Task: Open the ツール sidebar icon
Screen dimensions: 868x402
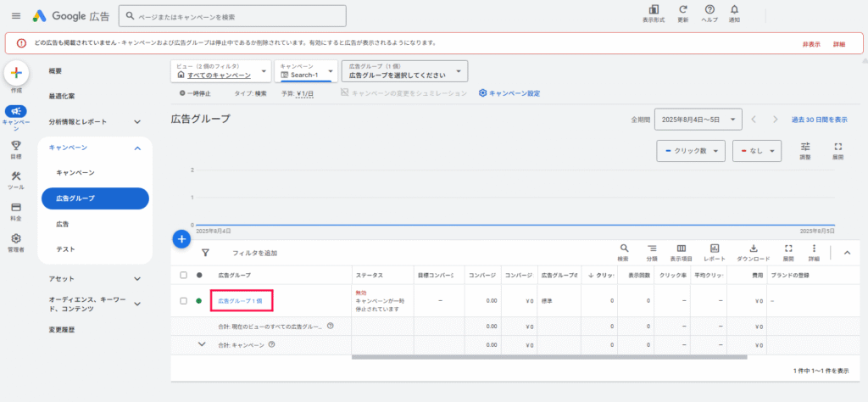Action: click(16, 176)
